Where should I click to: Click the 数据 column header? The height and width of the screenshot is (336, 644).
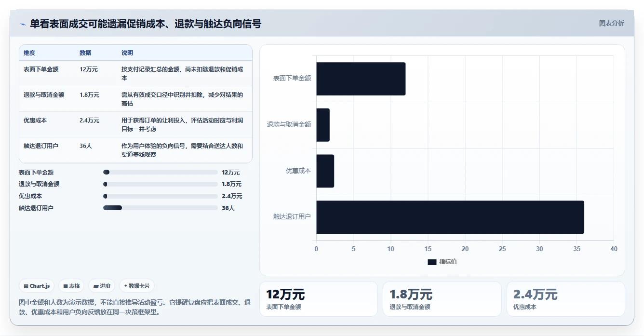(x=85, y=53)
